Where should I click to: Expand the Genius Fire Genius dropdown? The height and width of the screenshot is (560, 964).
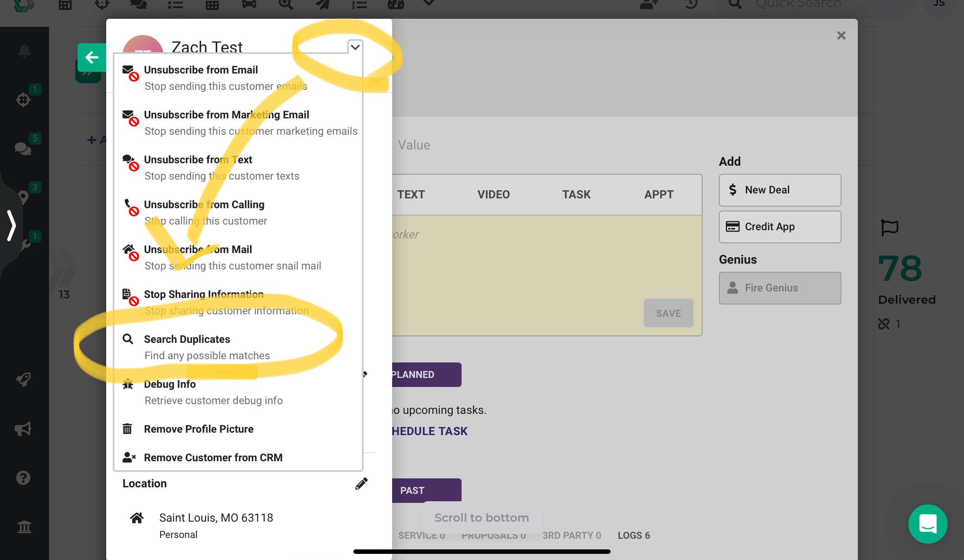[x=781, y=288]
